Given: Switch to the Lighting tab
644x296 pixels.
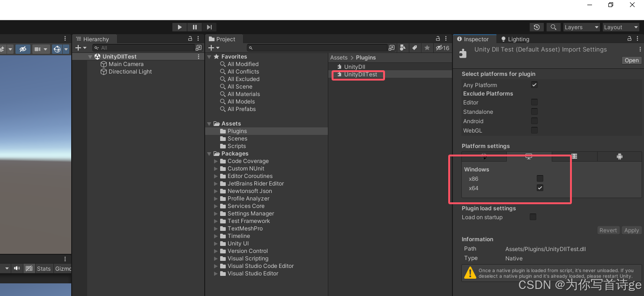Looking at the screenshot, I should point(515,39).
